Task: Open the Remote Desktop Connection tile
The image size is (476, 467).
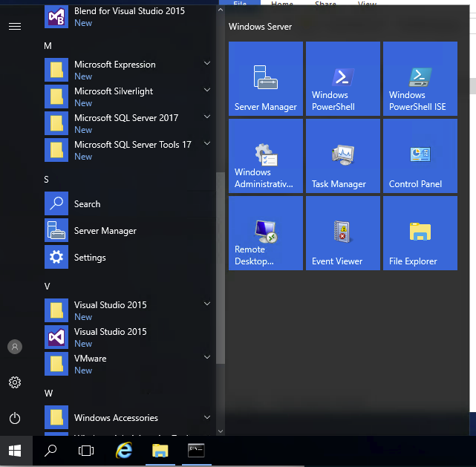Action: pos(266,233)
